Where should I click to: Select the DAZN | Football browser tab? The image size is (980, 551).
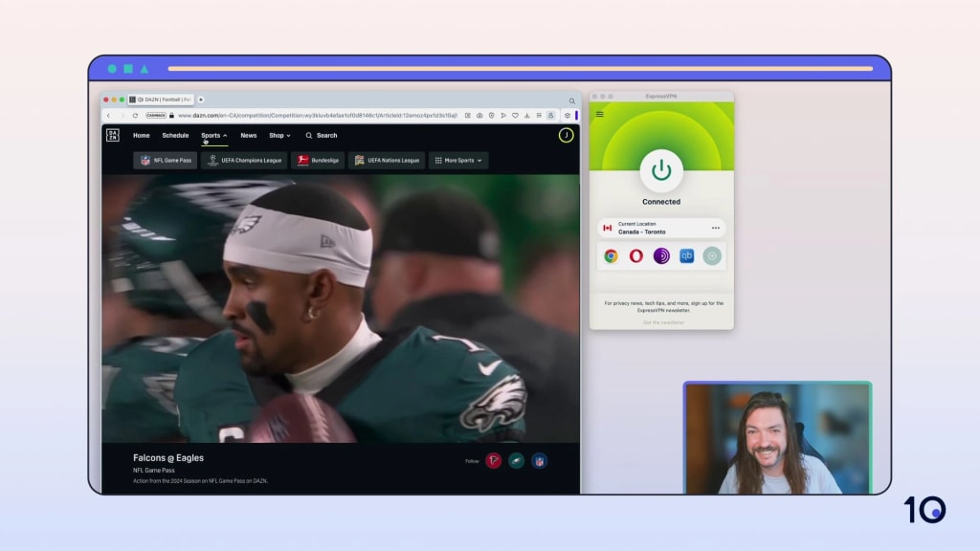click(x=161, y=99)
